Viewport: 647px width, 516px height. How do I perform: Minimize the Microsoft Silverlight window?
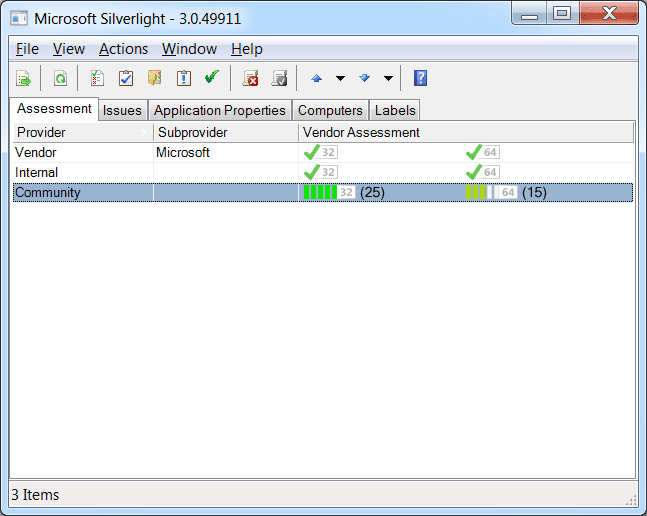[x=529, y=13]
